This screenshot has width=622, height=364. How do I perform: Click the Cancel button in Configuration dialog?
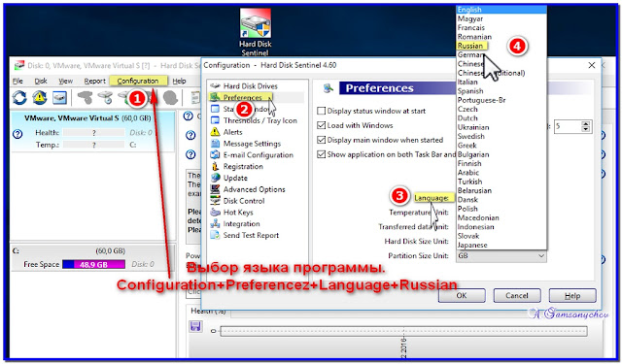[x=516, y=295]
